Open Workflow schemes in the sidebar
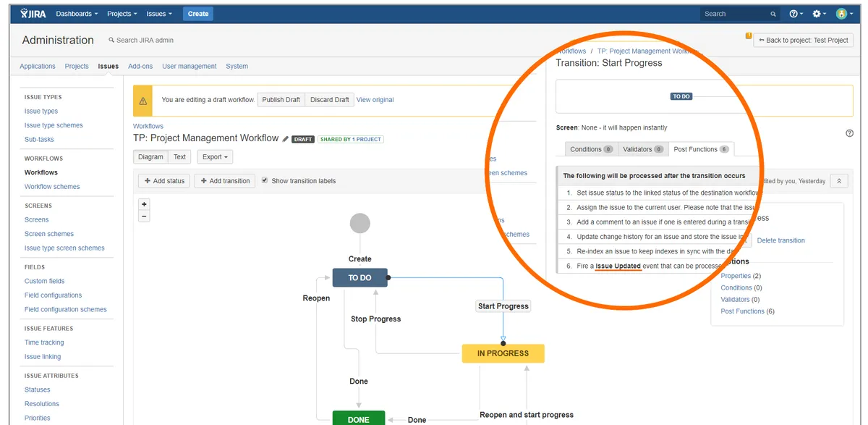 point(52,187)
